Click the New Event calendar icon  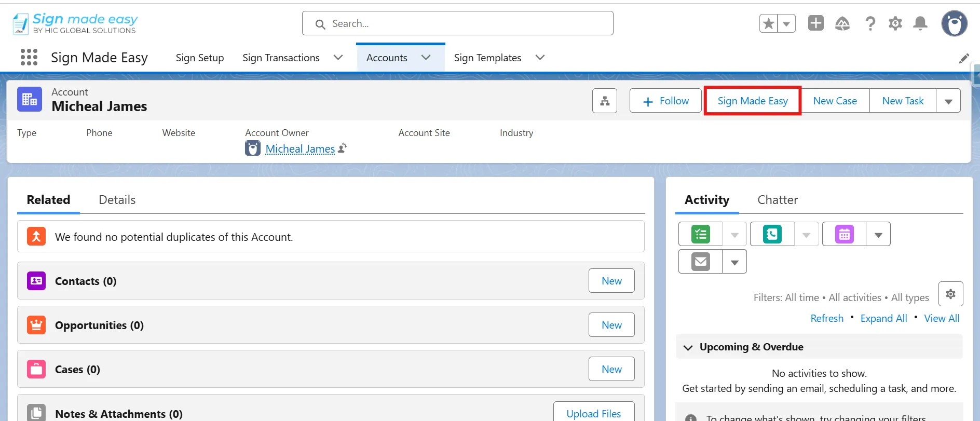click(845, 234)
